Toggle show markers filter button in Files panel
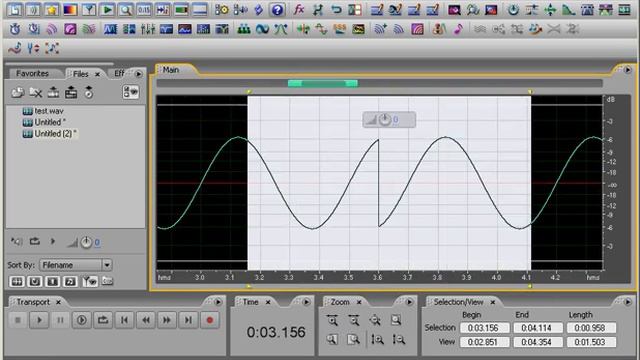The height and width of the screenshot is (360, 640). [x=89, y=281]
